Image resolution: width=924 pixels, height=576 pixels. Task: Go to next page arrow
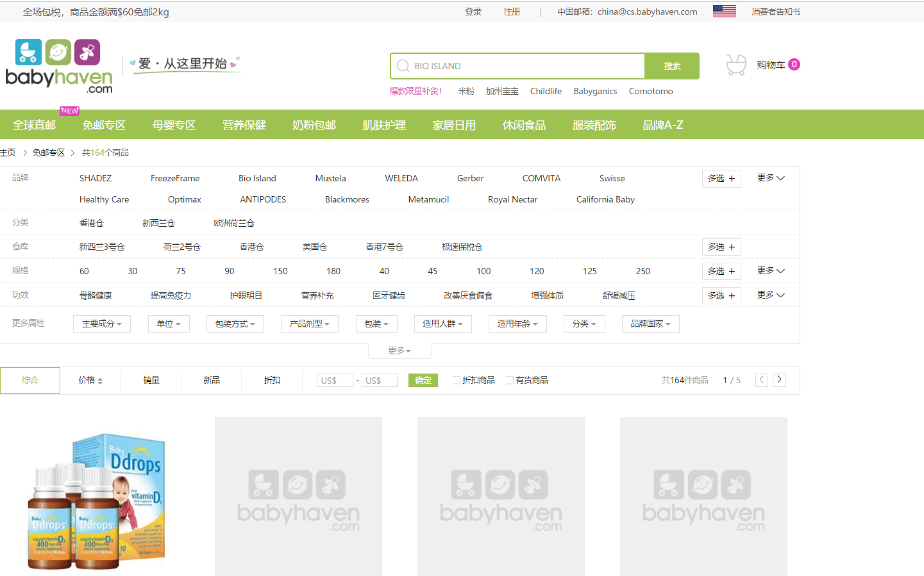click(x=779, y=380)
